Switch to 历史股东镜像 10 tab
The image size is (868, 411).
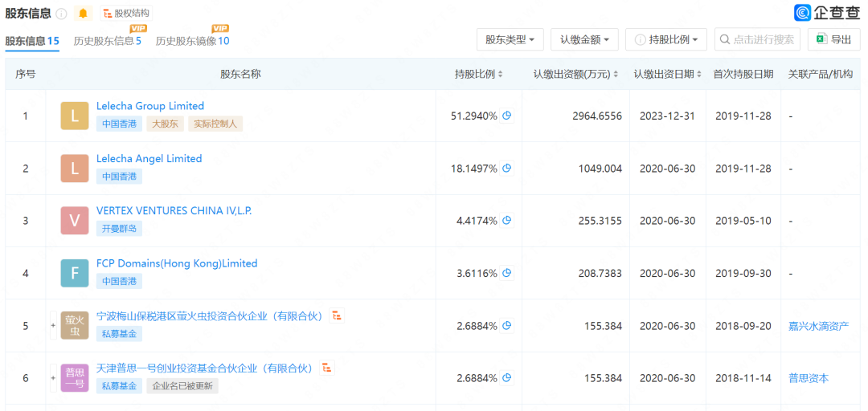(192, 41)
